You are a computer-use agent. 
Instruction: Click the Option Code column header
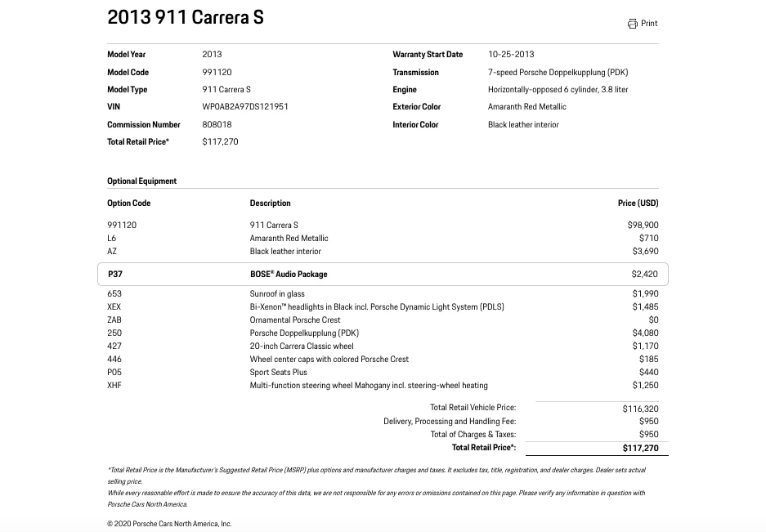click(x=129, y=203)
